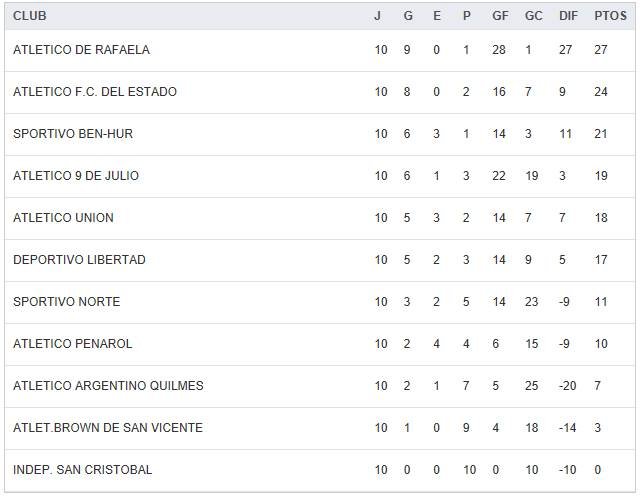Click the ATLETICO PENAROL club name
Image resolution: width=640 pixels, height=497 pixels.
tap(73, 344)
